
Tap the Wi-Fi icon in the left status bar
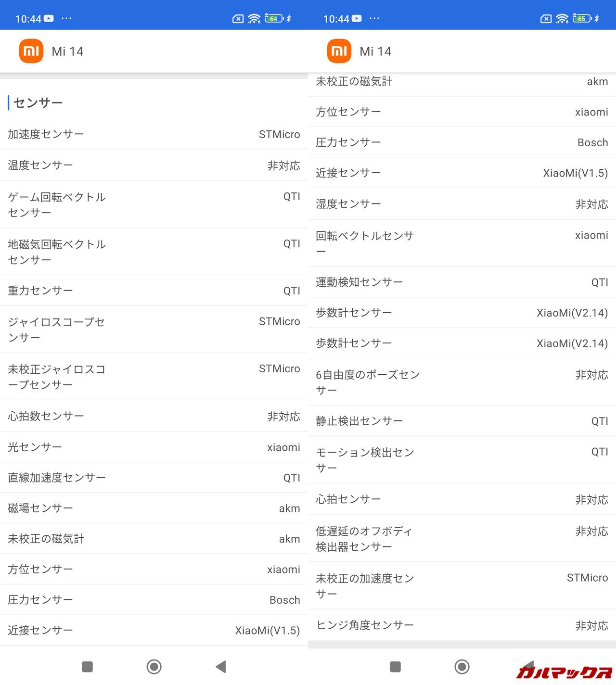click(x=254, y=19)
